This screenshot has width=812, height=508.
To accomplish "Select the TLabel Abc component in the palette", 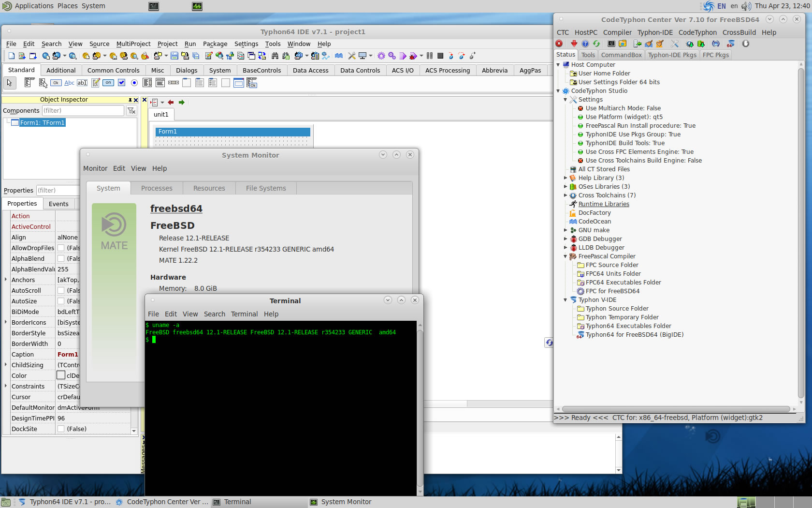I will (x=70, y=83).
